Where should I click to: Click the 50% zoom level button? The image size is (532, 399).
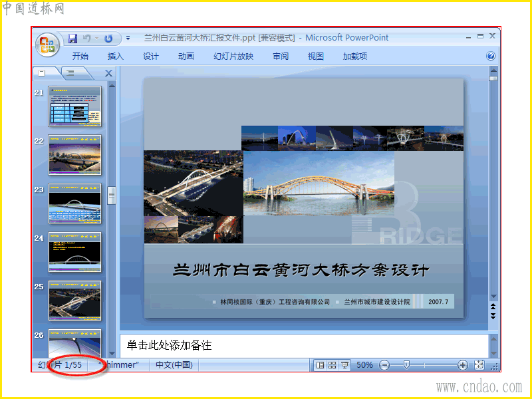(364, 365)
